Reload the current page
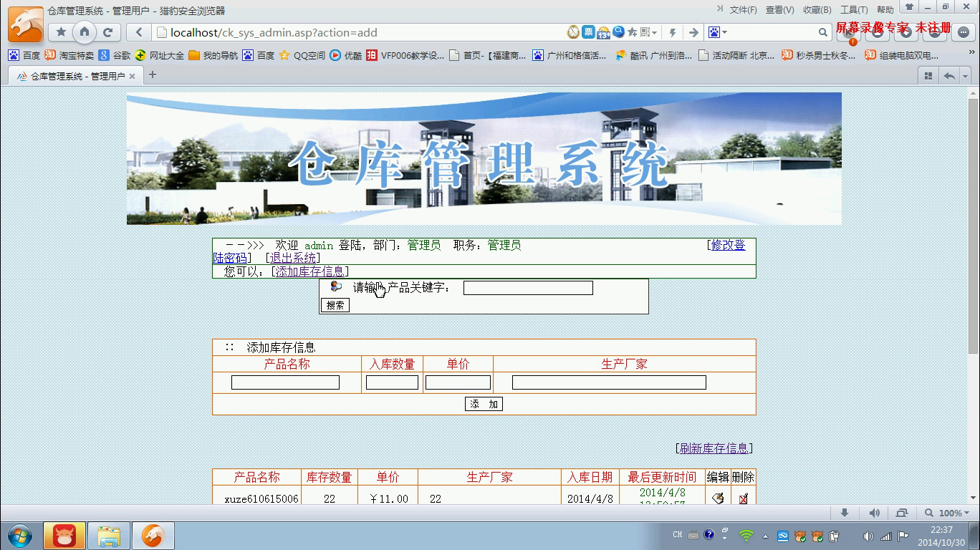 [x=108, y=32]
